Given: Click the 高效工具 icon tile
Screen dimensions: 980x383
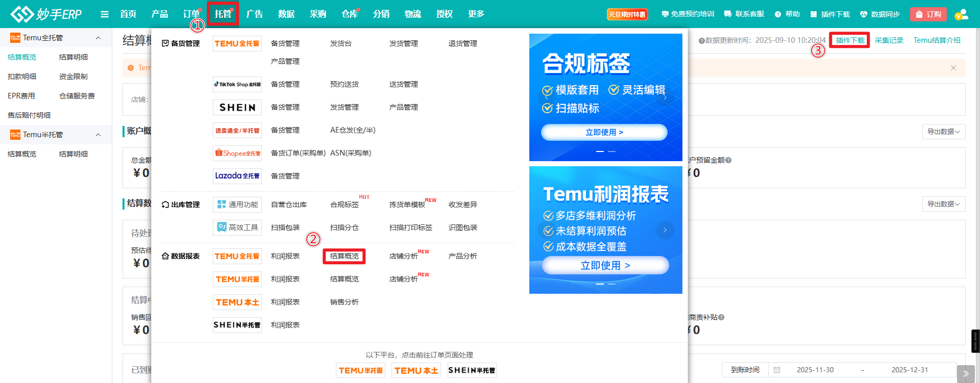Looking at the screenshot, I should [x=237, y=227].
